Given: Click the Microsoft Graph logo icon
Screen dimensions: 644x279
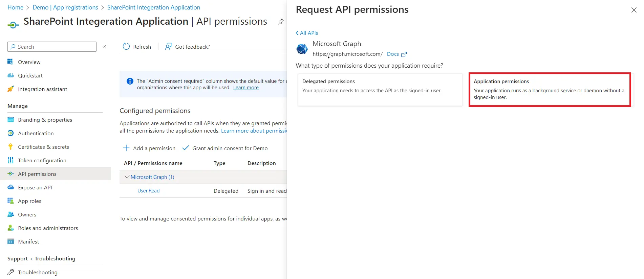Looking at the screenshot, I should pyautogui.click(x=302, y=49).
